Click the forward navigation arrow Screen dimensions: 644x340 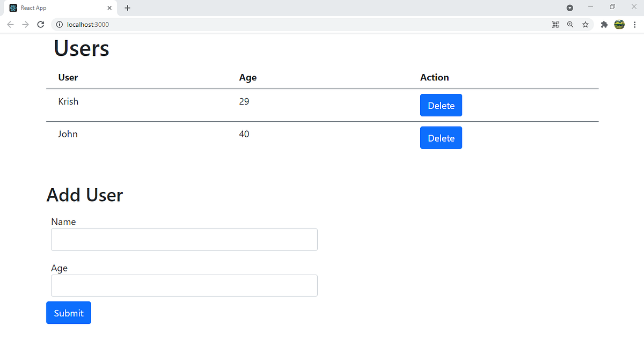pyautogui.click(x=25, y=25)
